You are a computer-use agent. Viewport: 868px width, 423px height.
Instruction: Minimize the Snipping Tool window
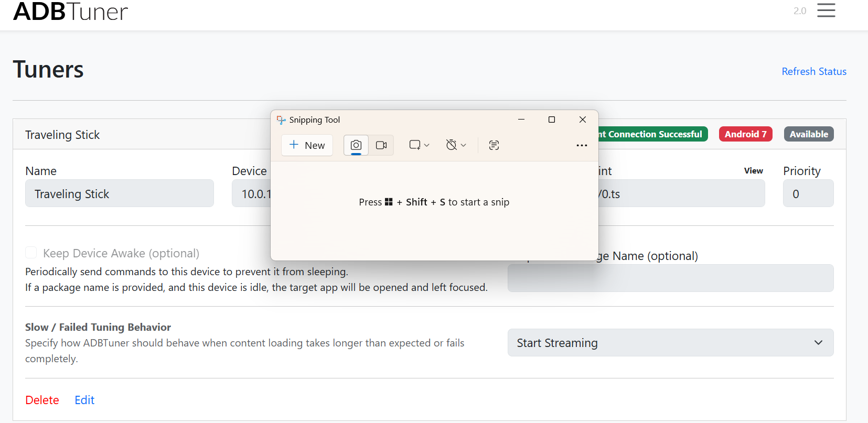click(521, 120)
